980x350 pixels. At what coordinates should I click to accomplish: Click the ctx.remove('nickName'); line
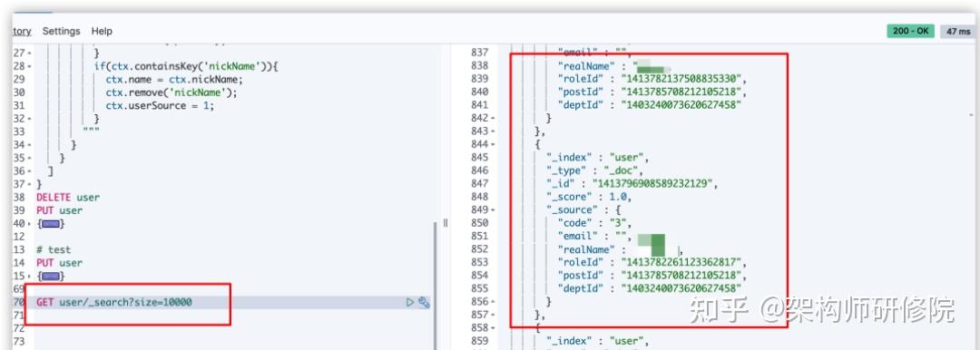coord(171,92)
